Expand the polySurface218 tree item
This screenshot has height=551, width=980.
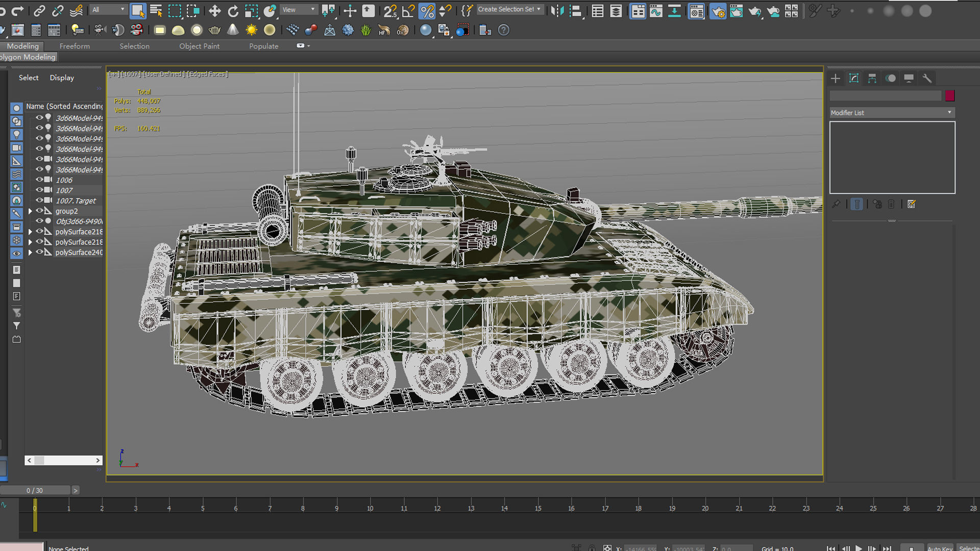31,231
